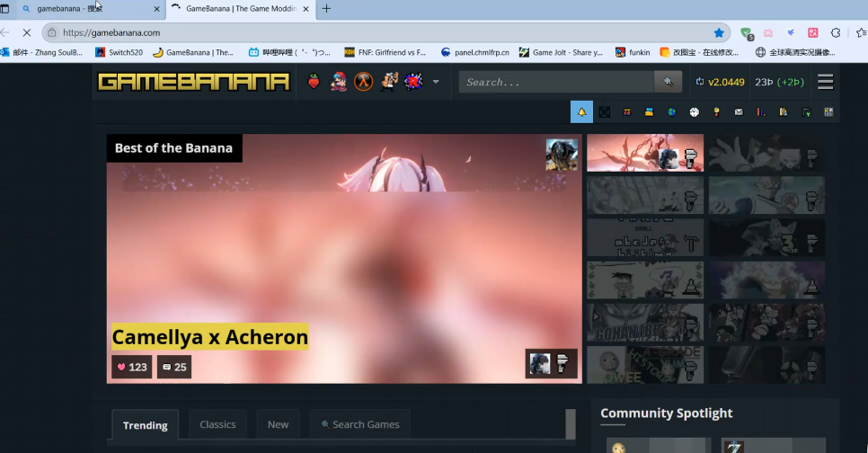868x453 pixels.
Task: Open the hamburger main menu
Action: point(826,82)
